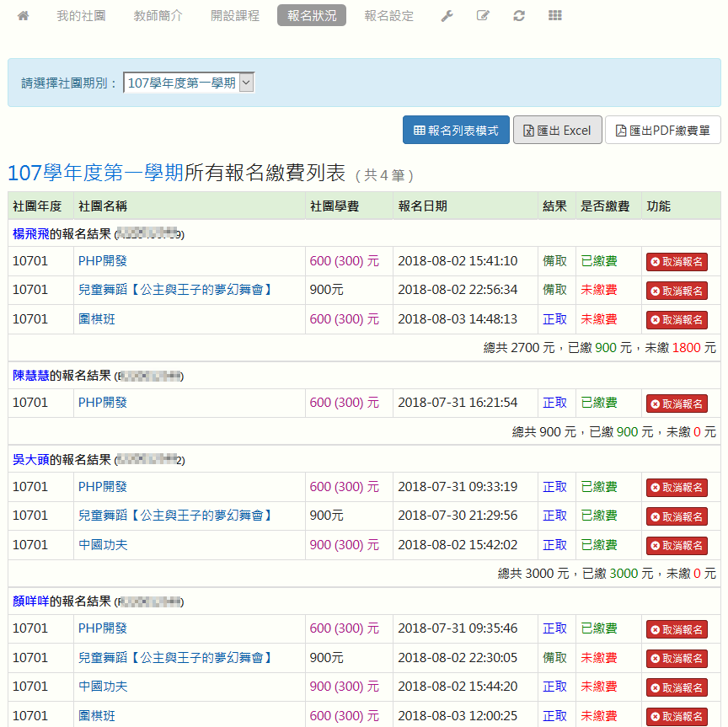Open the 開設課程 menu item
The width and height of the screenshot is (728, 727).
click(x=235, y=16)
